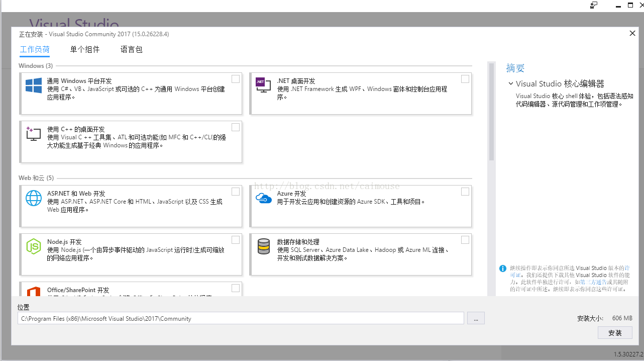This screenshot has height=361, width=644.
Task: Click the Node.js development hexagon icon
Action: coord(34,246)
